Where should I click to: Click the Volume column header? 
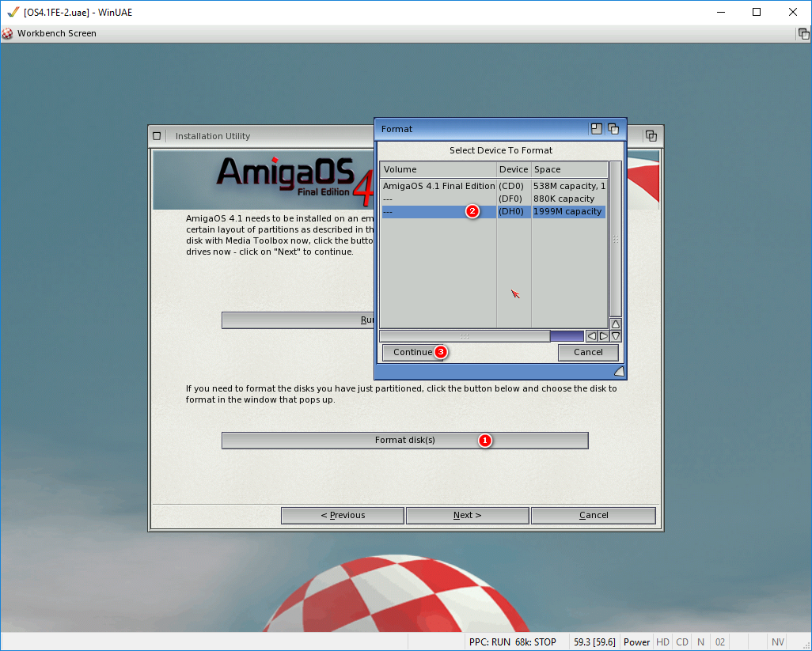tap(438, 169)
